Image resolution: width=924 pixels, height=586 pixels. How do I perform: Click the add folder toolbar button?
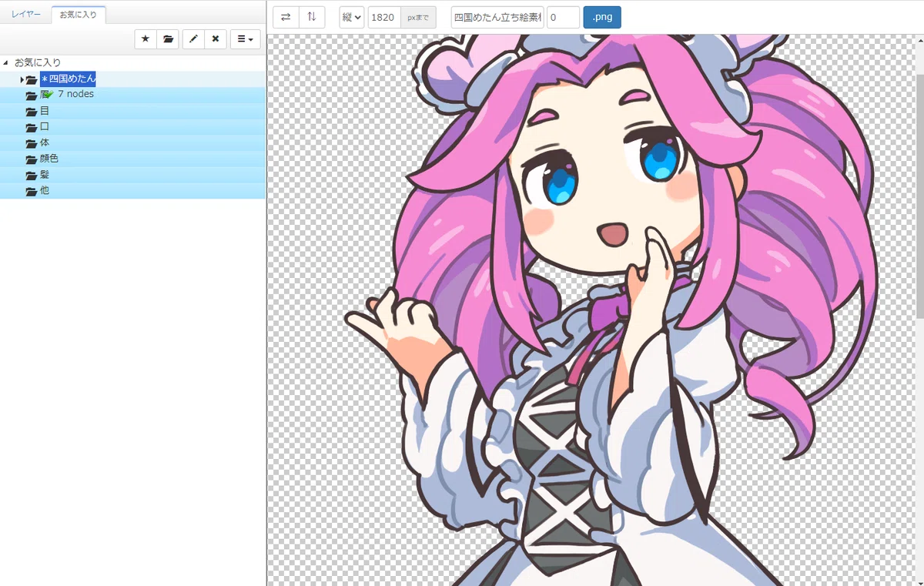168,39
